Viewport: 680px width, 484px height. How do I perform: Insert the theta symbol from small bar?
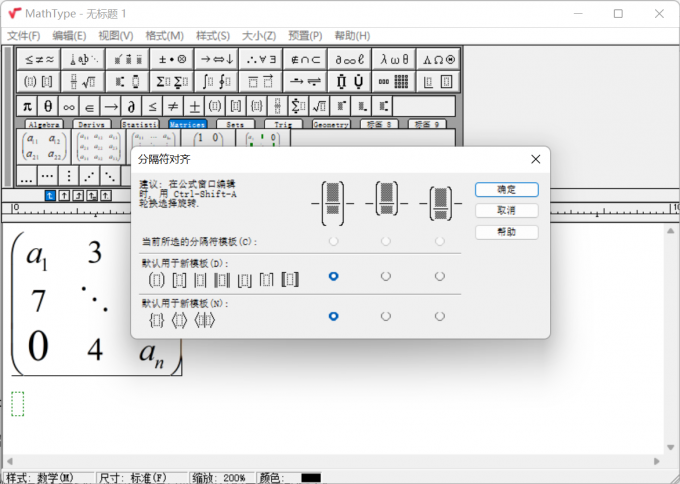[x=48, y=106]
